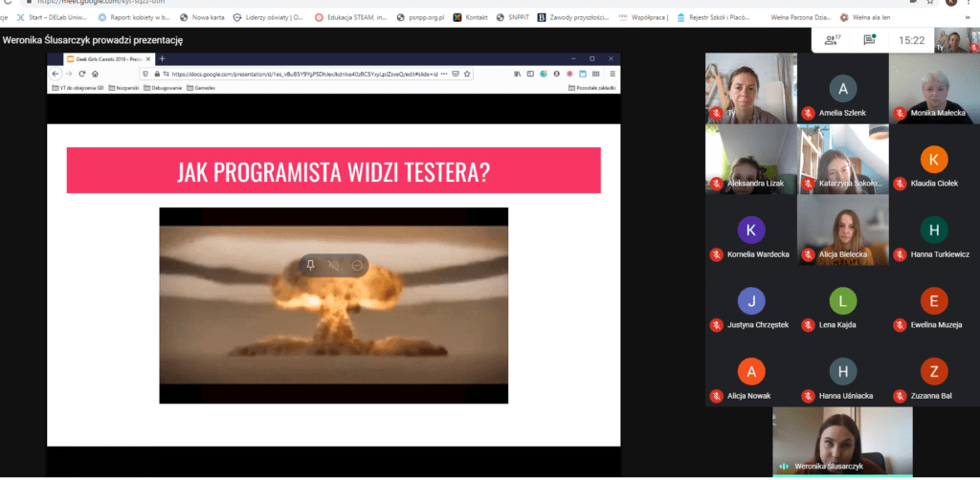Select Alicja Bielecka's video tile
Image resolution: width=980 pixels, height=480 pixels.
(x=842, y=229)
